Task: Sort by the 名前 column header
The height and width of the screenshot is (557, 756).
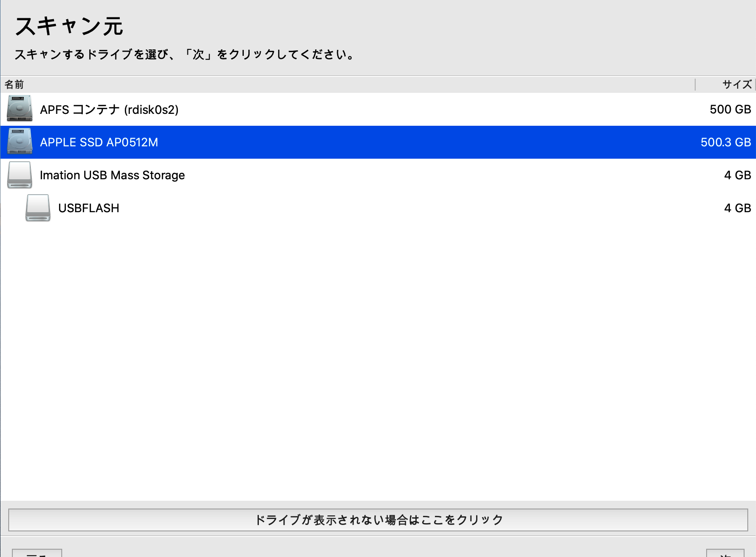Action: [14, 85]
